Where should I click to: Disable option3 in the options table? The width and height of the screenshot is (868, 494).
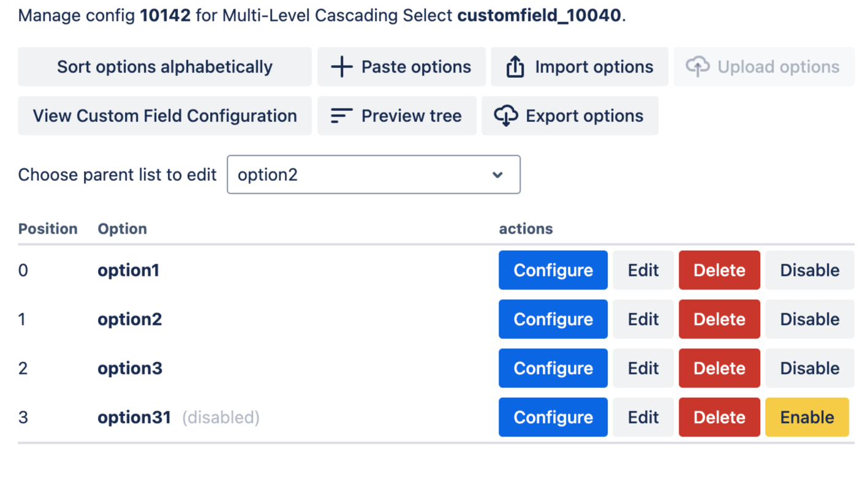point(809,368)
